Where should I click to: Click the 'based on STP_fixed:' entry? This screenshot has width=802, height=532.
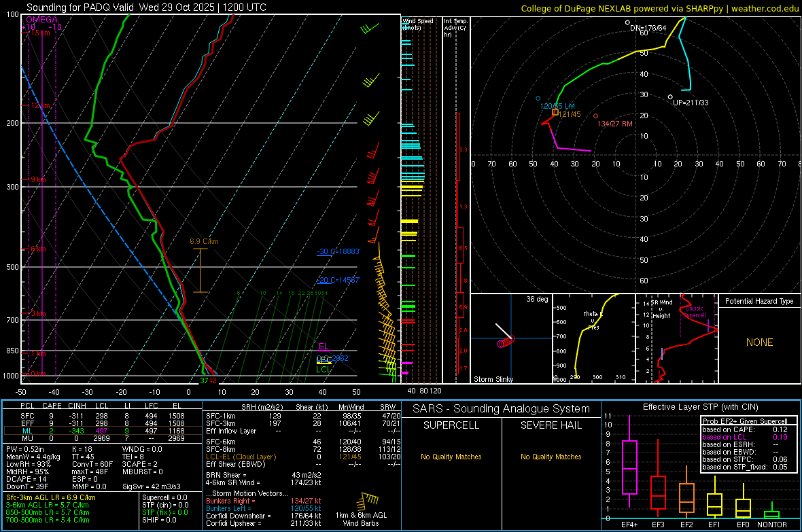[735, 467]
